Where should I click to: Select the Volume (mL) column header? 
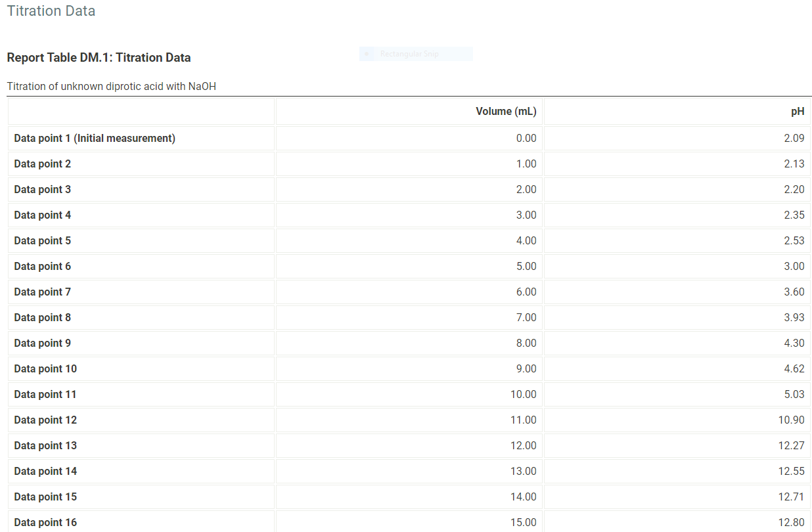click(x=506, y=111)
